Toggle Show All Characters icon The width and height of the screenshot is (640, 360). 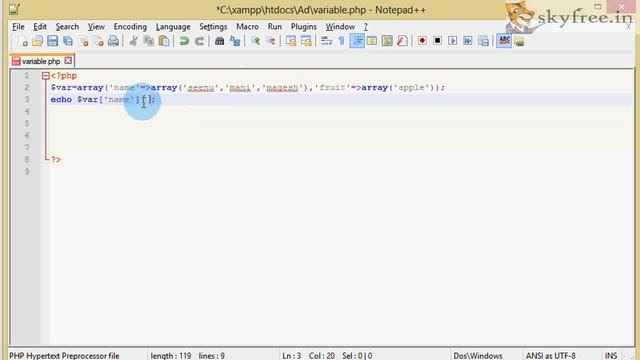pos(341,41)
